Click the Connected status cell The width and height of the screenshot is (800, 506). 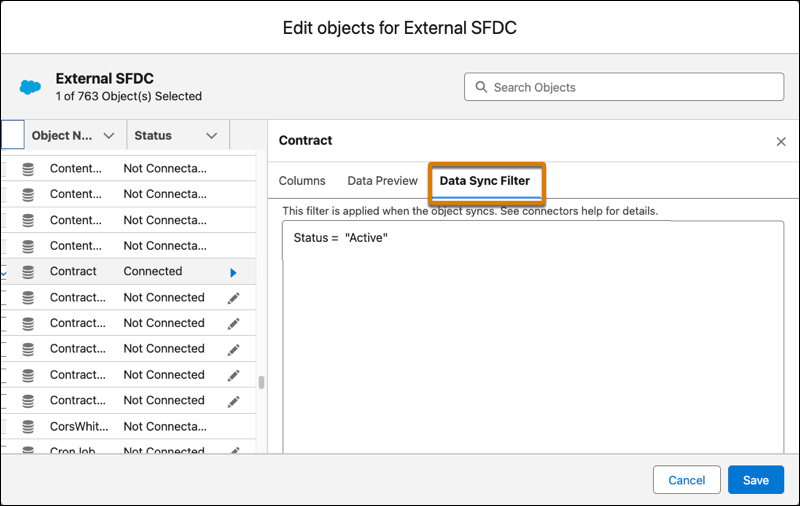coord(153,271)
